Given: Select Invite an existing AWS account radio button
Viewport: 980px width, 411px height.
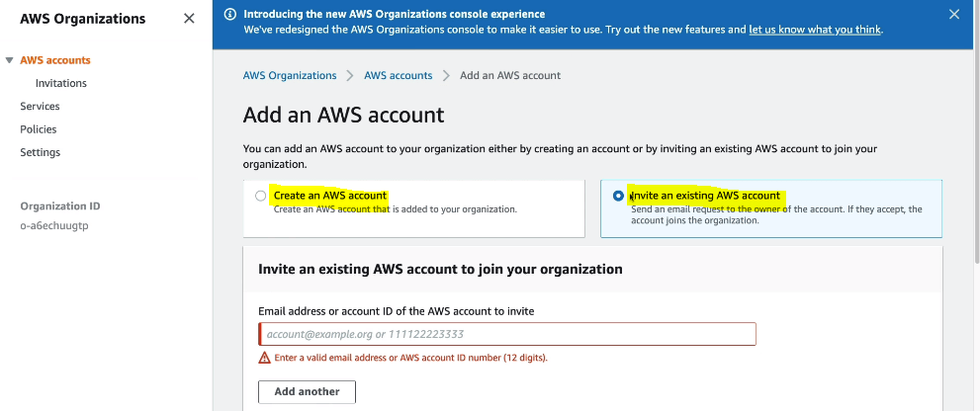Looking at the screenshot, I should 619,196.
